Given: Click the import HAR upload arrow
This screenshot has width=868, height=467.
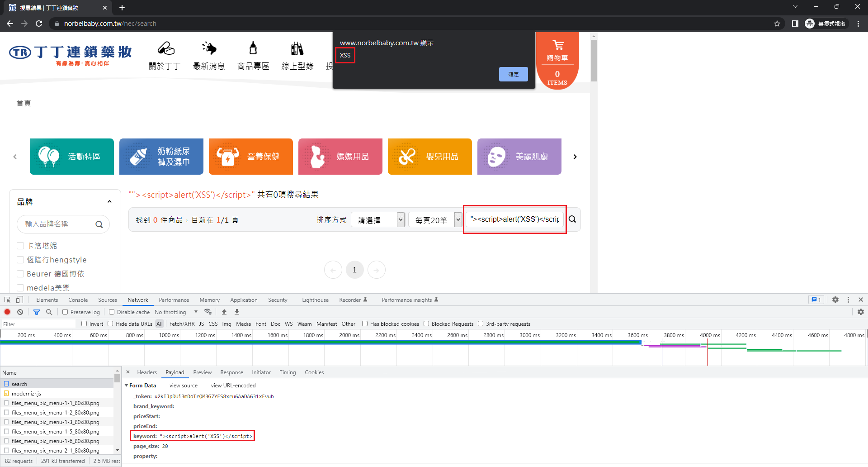Looking at the screenshot, I should 224,312.
